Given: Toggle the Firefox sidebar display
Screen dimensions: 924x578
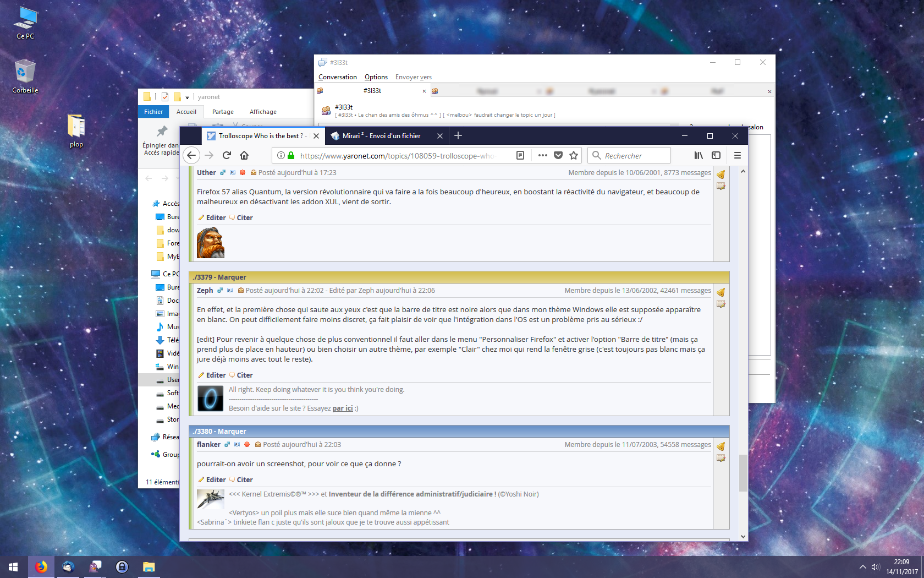Looking at the screenshot, I should click(716, 155).
